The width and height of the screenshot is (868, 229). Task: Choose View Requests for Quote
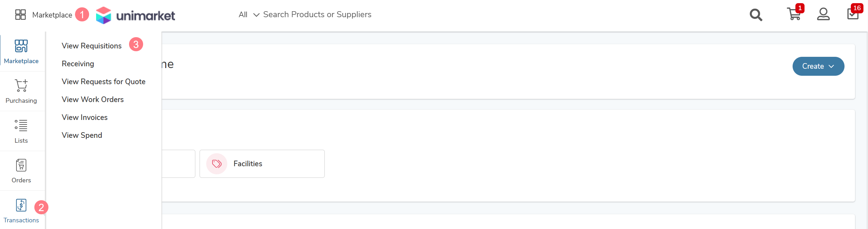[x=103, y=82]
